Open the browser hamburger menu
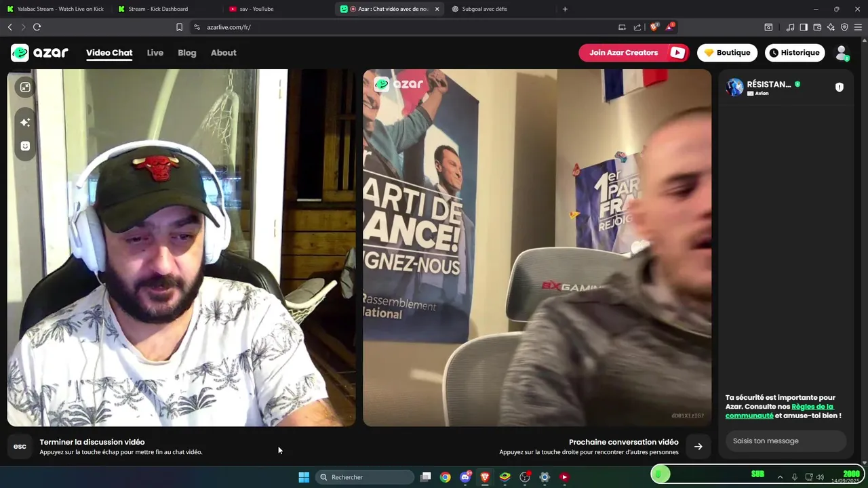Image resolution: width=868 pixels, height=488 pixels. 858,27
